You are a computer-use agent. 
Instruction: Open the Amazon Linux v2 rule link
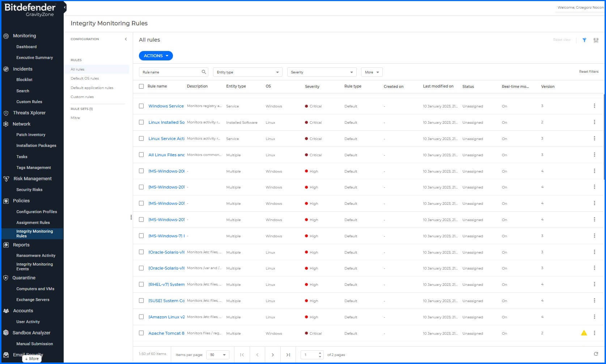click(x=166, y=317)
